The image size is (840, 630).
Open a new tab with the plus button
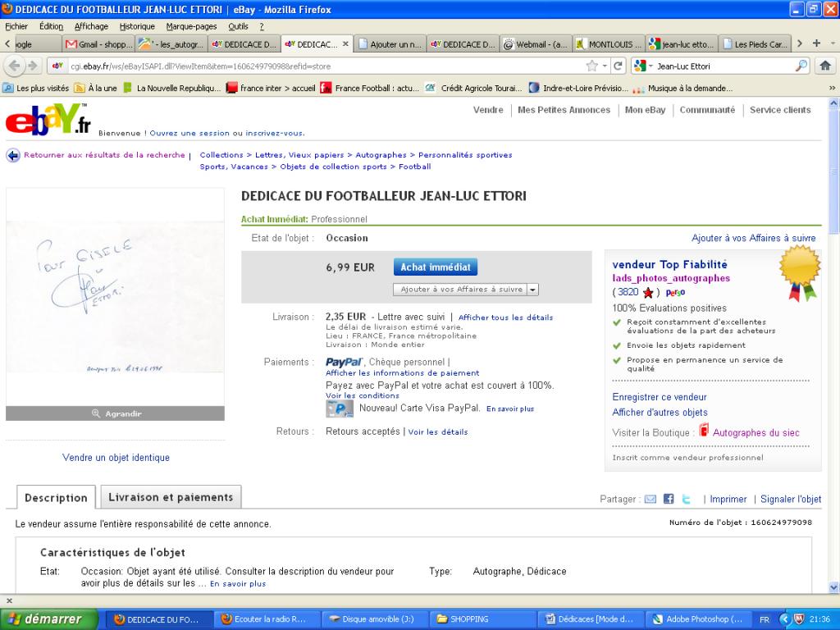(x=816, y=43)
